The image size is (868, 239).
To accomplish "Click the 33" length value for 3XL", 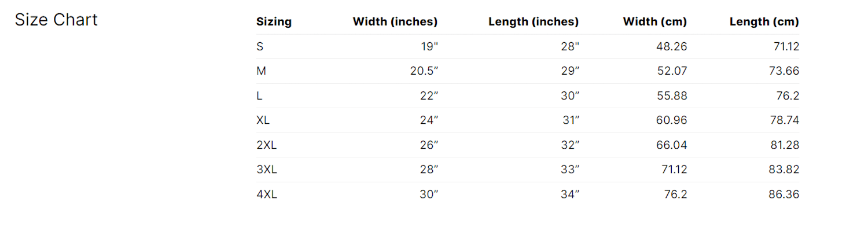I will [569, 170].
